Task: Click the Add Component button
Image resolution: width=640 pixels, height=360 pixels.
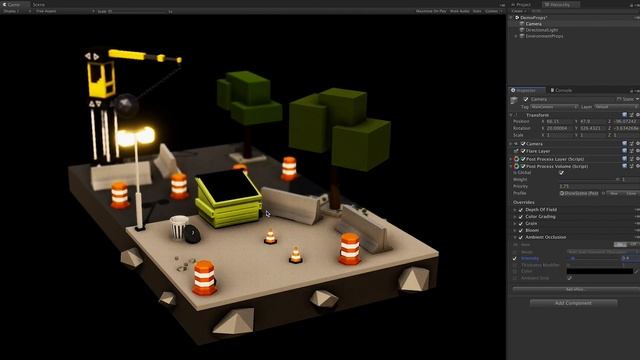Action: point(573,303)
